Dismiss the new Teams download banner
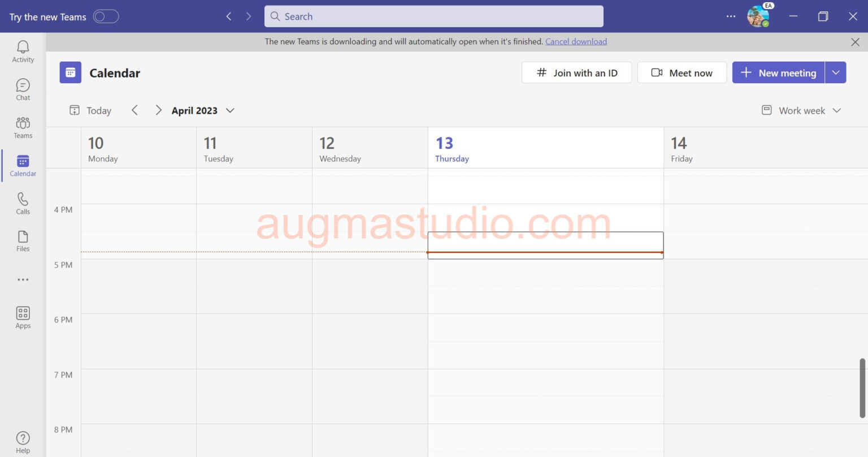 [x=855, y=41]
